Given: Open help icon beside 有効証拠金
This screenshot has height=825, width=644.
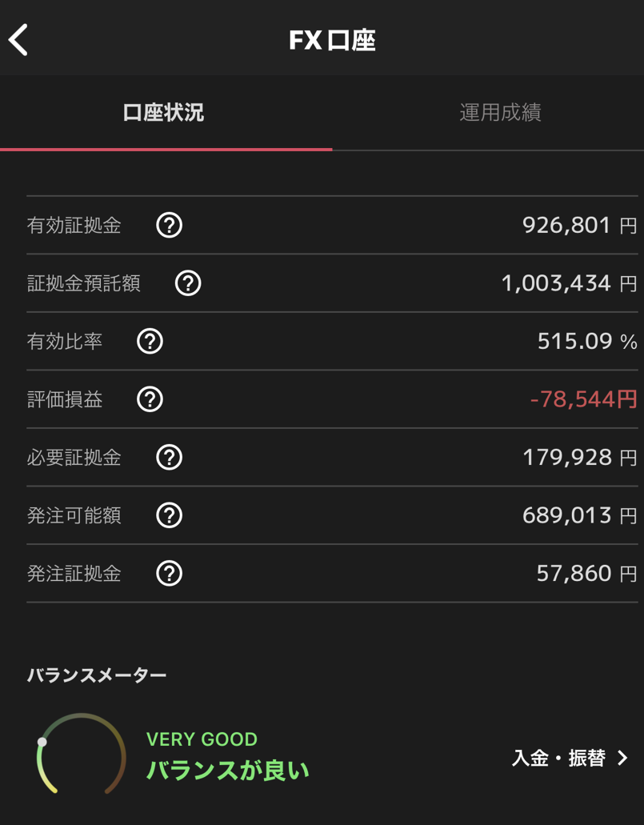Looking at the screenshot, I should 169,226.
